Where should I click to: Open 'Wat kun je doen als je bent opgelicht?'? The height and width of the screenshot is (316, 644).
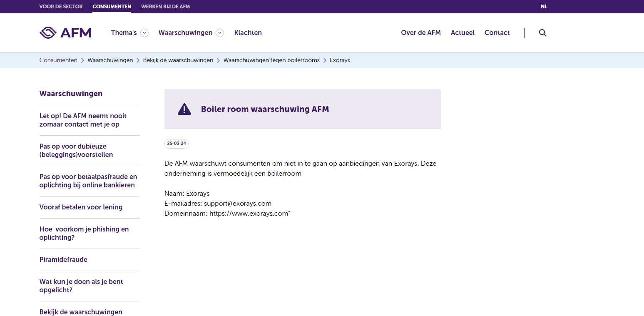(x=81, y=286)
